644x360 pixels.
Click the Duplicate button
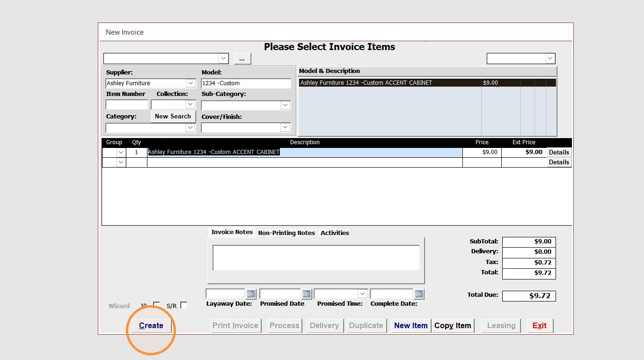(x=366, y=325)
